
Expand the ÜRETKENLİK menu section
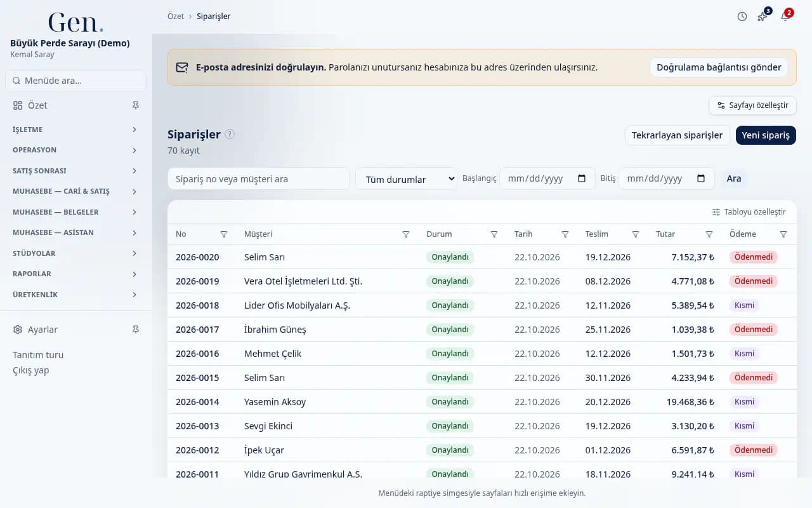(75, 295)
